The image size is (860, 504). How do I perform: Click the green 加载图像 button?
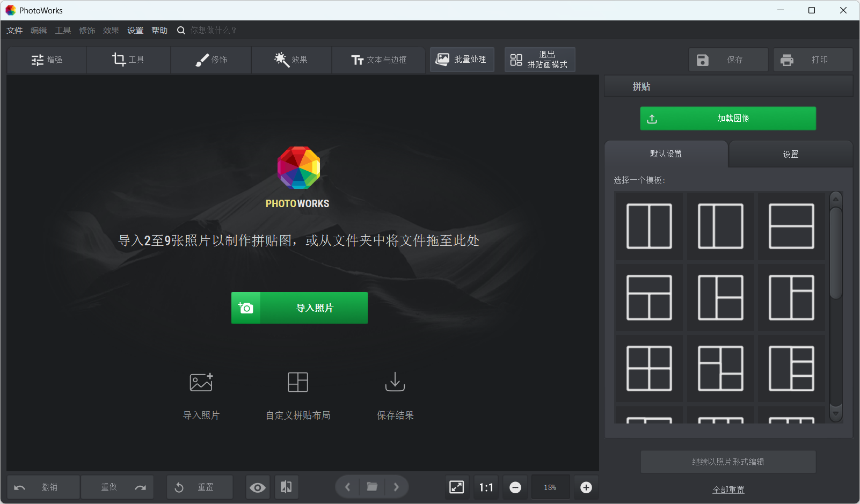coord(728,119)
